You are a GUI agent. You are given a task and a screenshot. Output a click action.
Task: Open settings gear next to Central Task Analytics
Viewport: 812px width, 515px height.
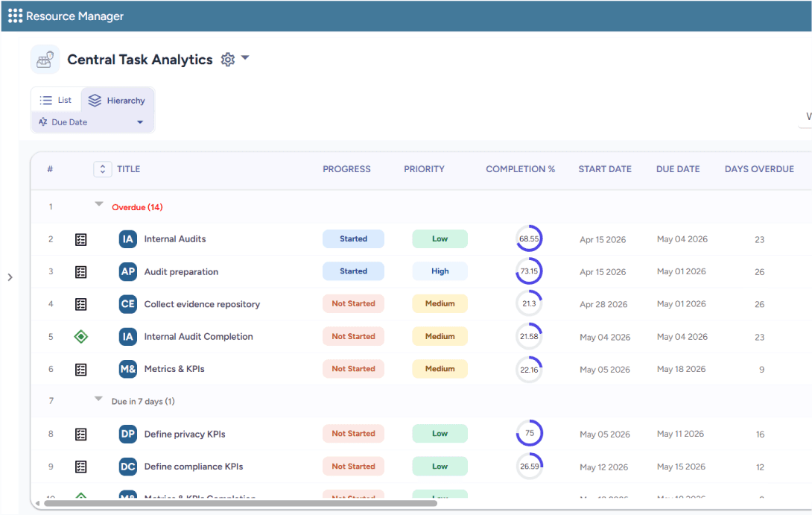(x=227, y=60)
